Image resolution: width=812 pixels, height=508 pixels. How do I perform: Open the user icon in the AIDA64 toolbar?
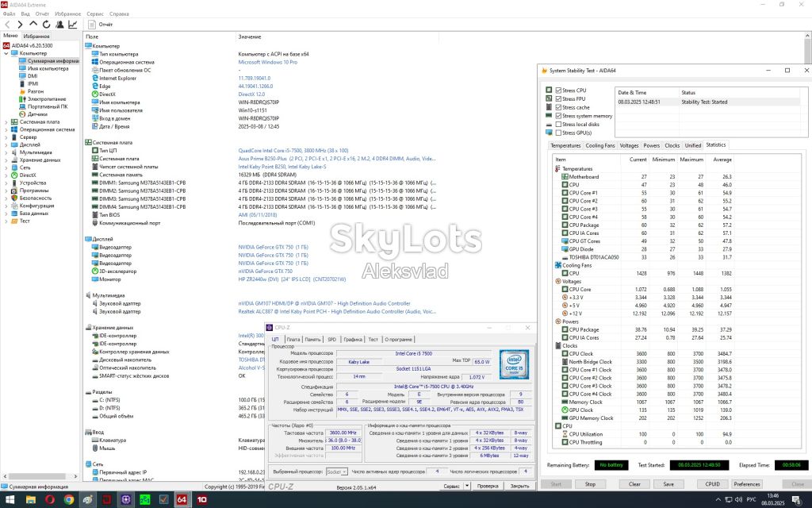(59, 25)
